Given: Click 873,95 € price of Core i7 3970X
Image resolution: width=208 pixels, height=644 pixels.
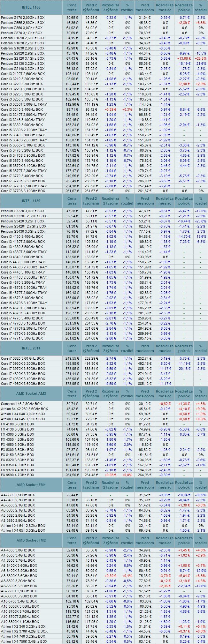Looking at the screenshot, I should pos(72,369).
